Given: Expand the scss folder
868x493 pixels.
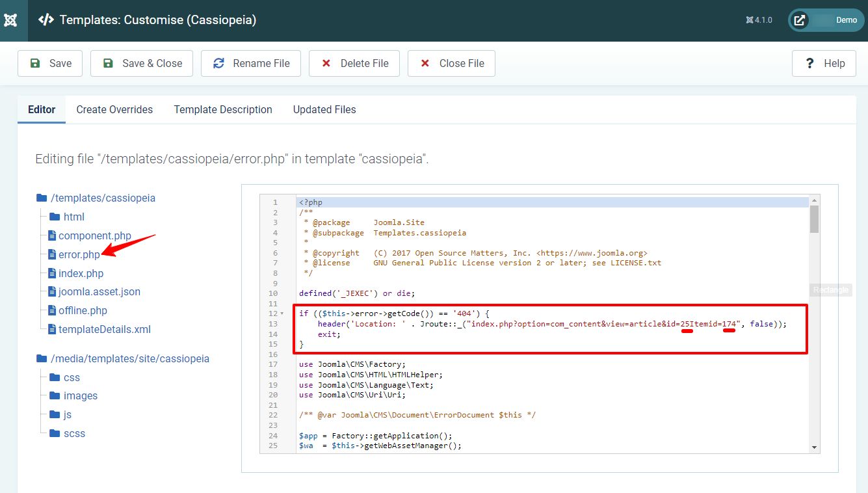Looking at the screenshot, I should 74,433.
